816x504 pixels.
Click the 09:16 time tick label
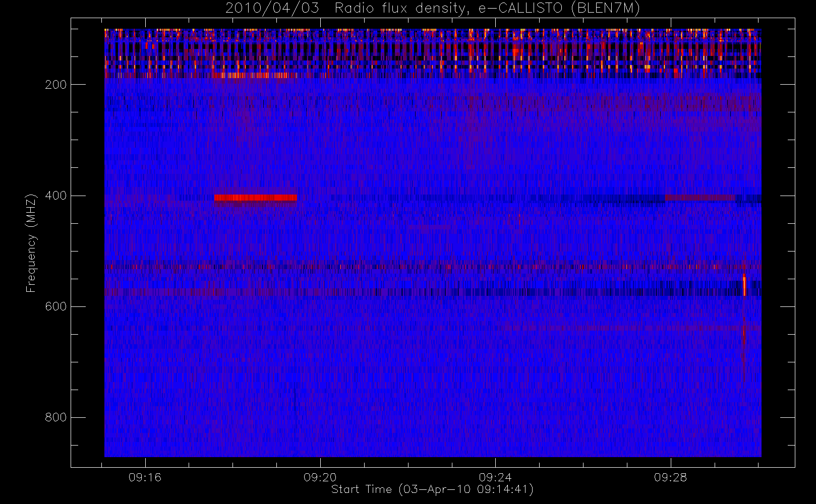[x=145, y=477]
